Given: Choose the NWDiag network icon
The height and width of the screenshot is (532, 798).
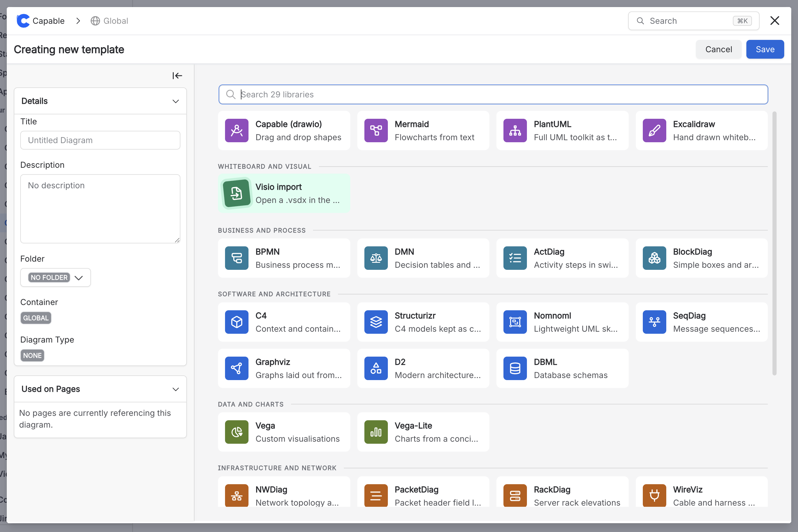Looking at the screenshot, I should [236, 495].
